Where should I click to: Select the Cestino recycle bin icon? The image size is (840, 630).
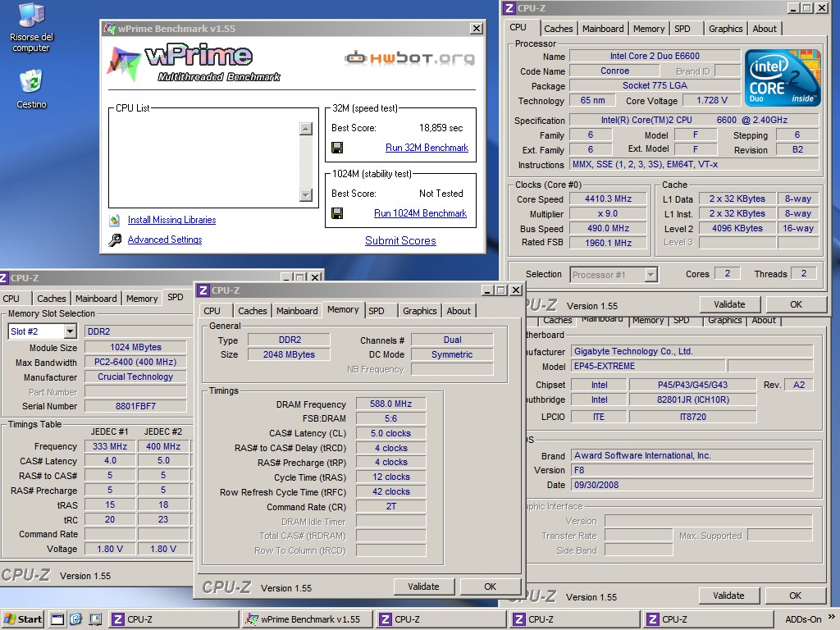click(32, 89)
